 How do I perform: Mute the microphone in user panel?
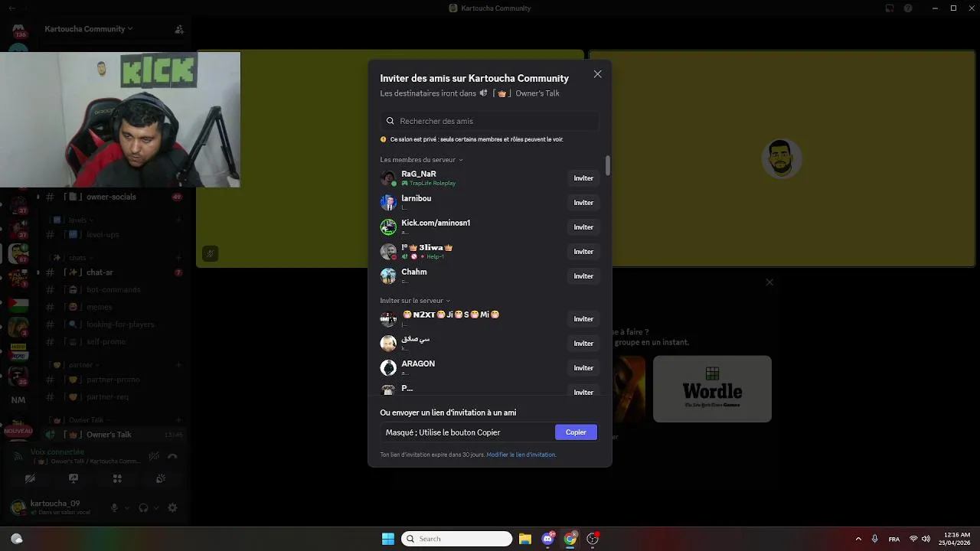[x=114, y=507]
